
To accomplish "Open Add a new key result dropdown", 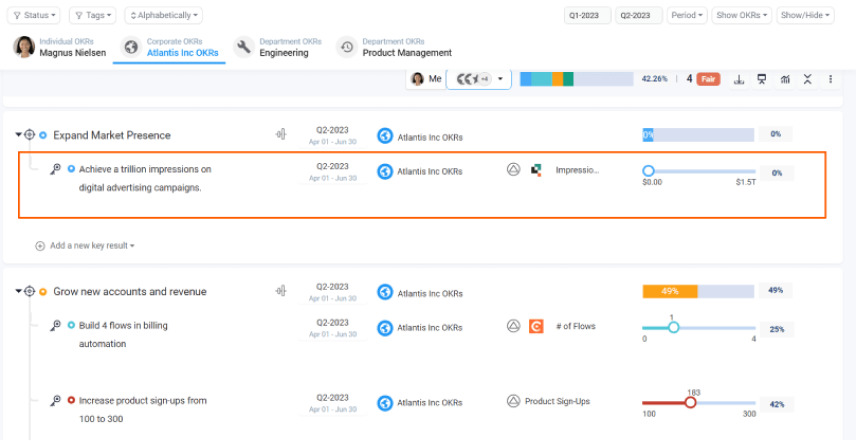I will click(85, 246).
